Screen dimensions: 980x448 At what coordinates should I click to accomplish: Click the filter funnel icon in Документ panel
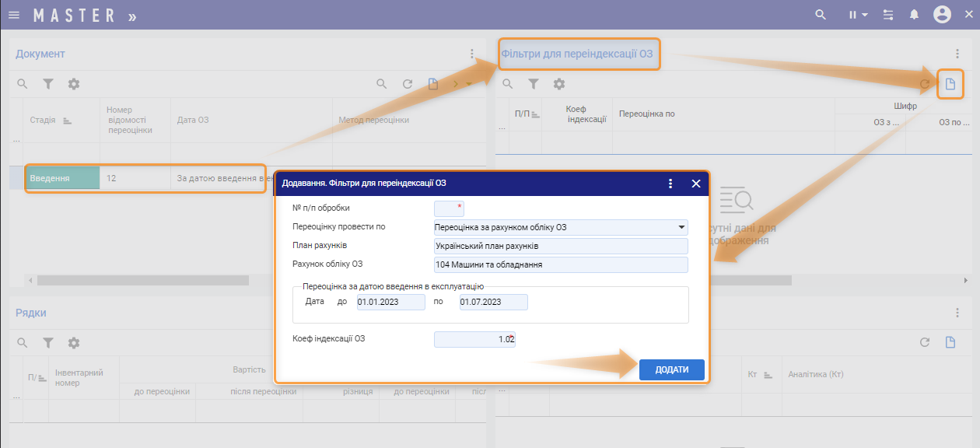tap(47, 84)
